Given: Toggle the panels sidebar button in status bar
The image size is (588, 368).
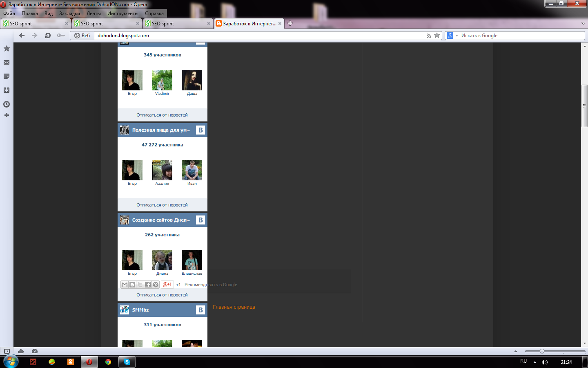Looking at the screenshot, I should (7, 351).
